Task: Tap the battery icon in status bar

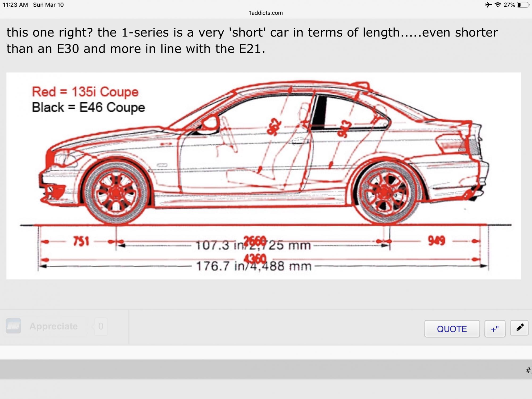Action: [523, 5]
